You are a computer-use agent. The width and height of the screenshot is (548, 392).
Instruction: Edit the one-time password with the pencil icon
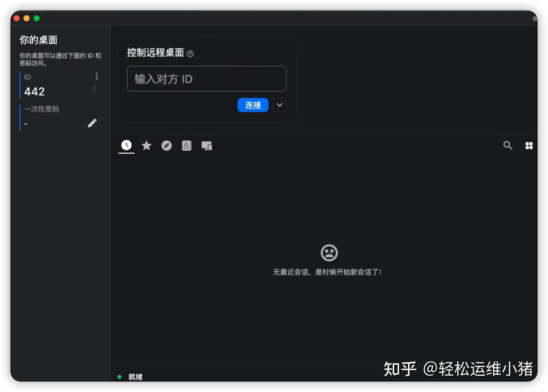(x=92, y=123)
